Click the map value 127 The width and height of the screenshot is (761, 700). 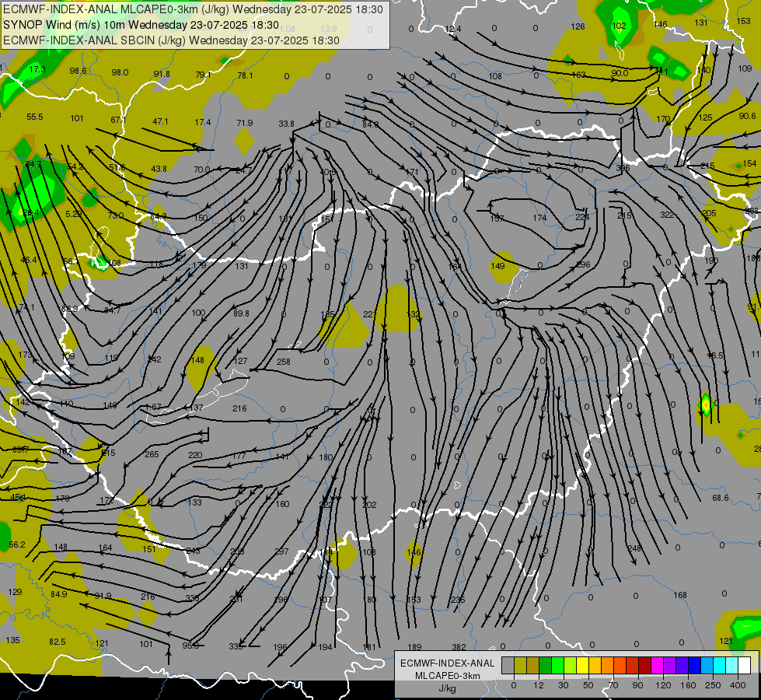(x=240, y=361)
